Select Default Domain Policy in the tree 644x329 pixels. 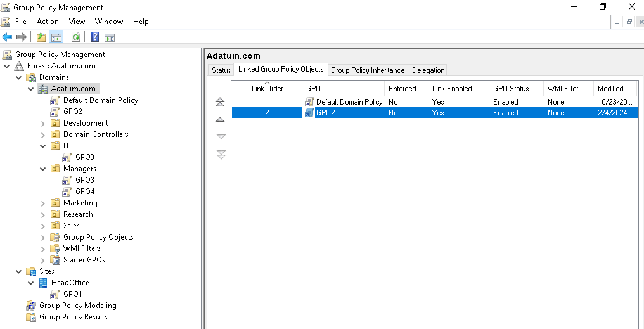tap(101, 100)
